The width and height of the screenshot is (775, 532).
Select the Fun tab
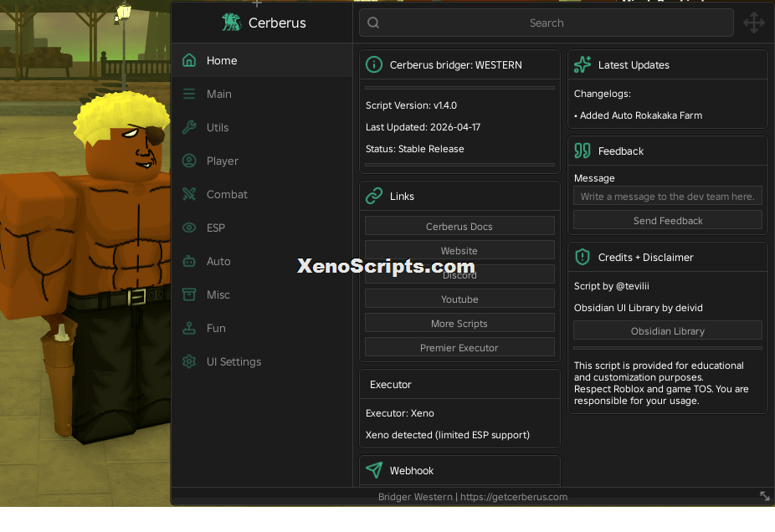pos(262,328)
